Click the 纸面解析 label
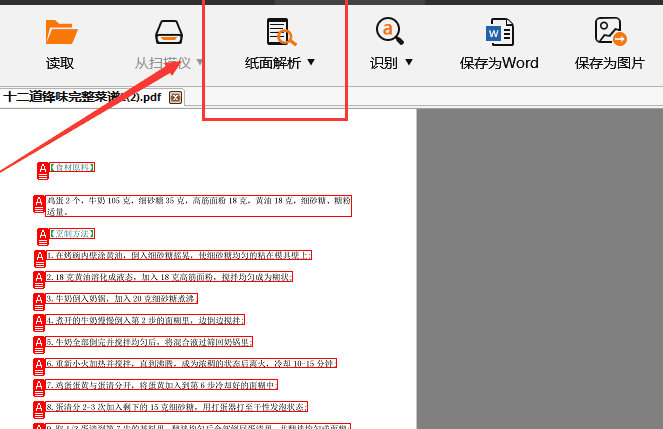The width and height of the screenshot is (663, 429). click(273, 63)
